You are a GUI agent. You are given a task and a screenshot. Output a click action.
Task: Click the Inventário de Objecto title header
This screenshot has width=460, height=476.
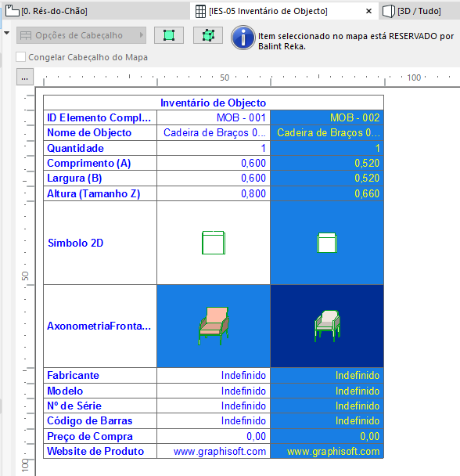pyautogui.click(x=214, y=103)
